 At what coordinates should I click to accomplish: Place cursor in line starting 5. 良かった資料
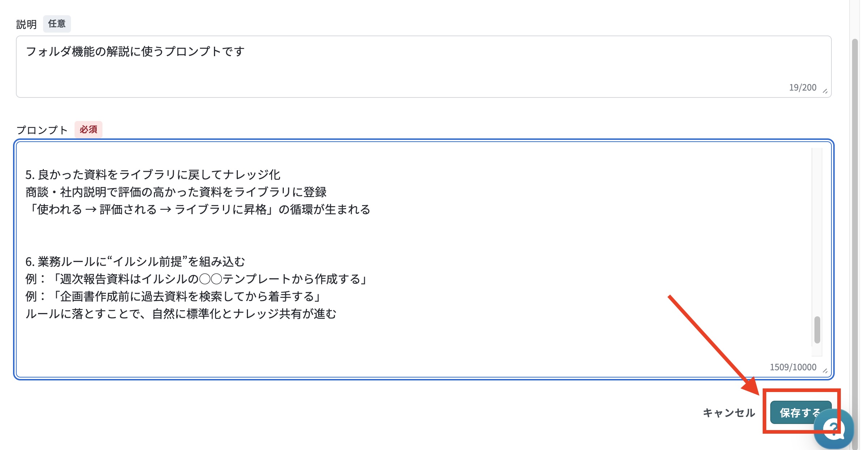click(x=153, y=175)
